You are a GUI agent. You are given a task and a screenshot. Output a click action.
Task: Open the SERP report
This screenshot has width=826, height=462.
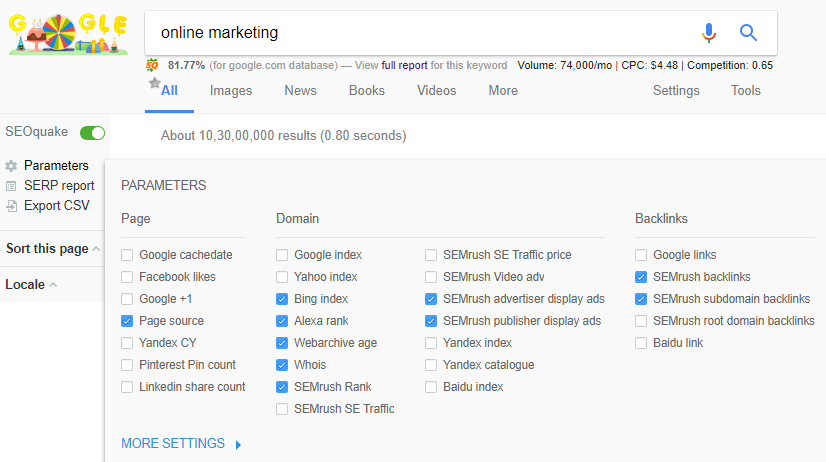click(x=59, y=186)
